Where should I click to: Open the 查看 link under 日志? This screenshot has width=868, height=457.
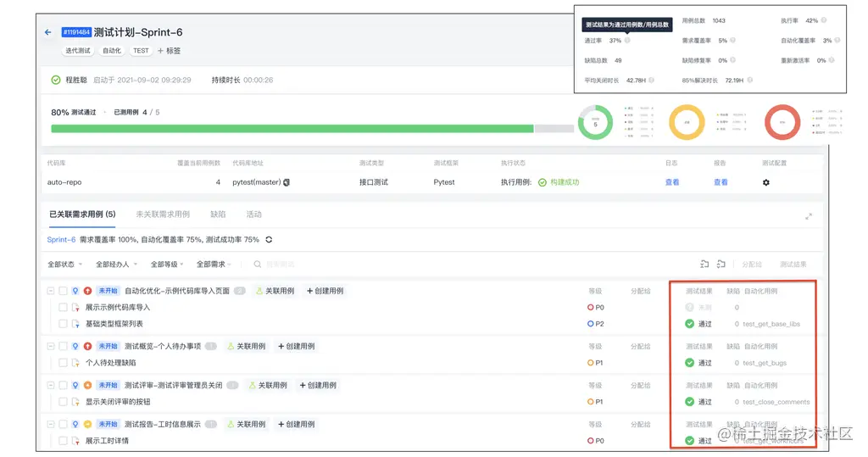(672, 182)
